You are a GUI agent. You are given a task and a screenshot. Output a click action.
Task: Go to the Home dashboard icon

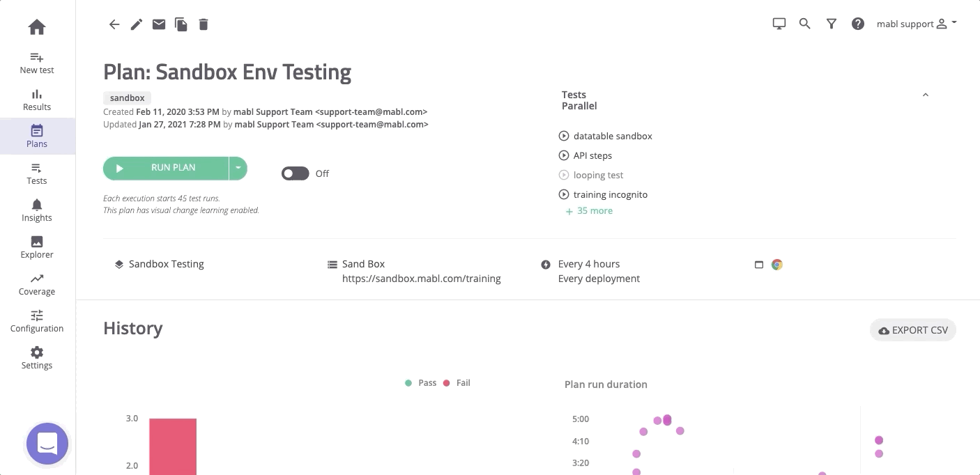click(x=37, y=27)
